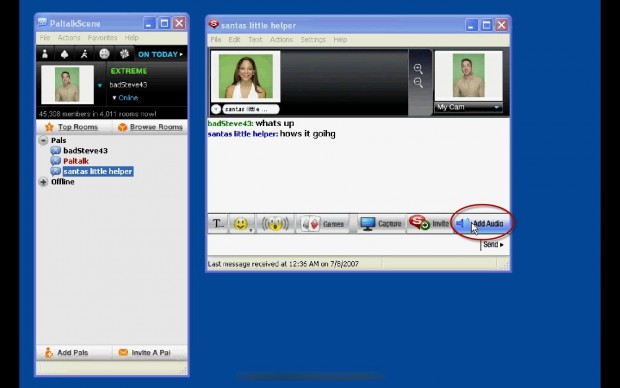Click the Capture button
The height and width of the screenshot is (388, 620).
click(381, 224)
